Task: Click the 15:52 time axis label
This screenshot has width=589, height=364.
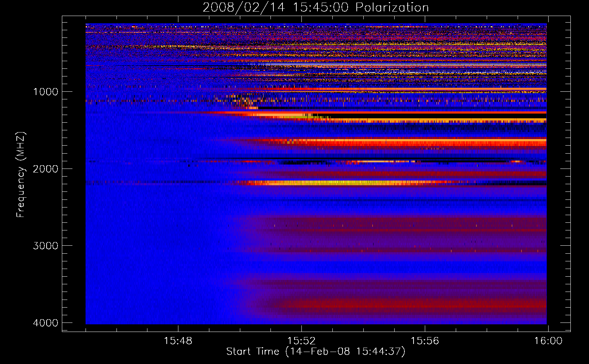Action: pyautogui.click(x=301, y=341)
